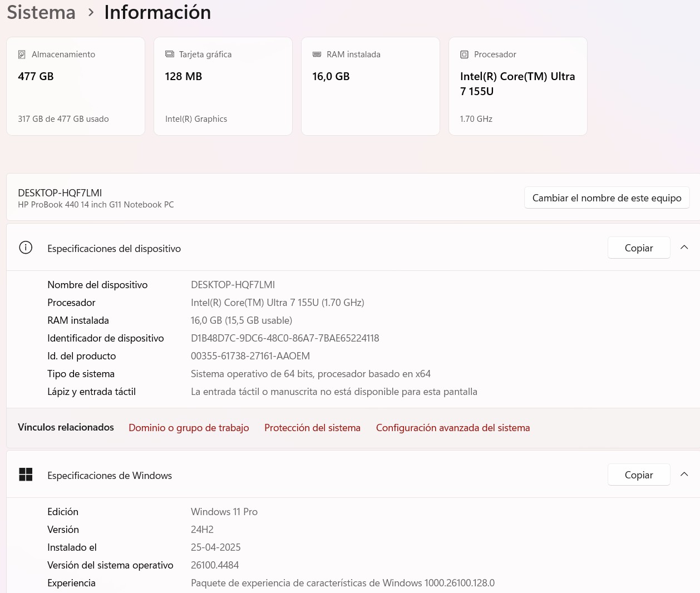Click the OS build value 26100.4484

tap(215, 565)
